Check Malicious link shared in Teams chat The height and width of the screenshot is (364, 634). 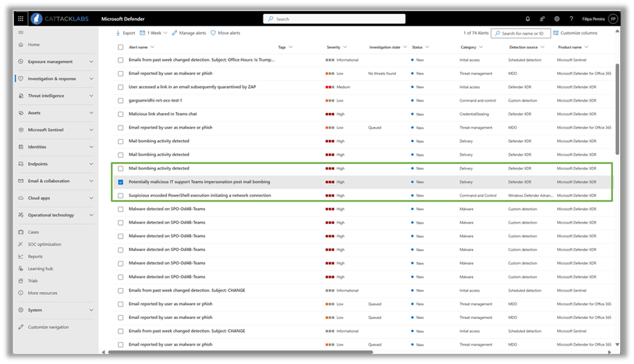coord(121,114)
